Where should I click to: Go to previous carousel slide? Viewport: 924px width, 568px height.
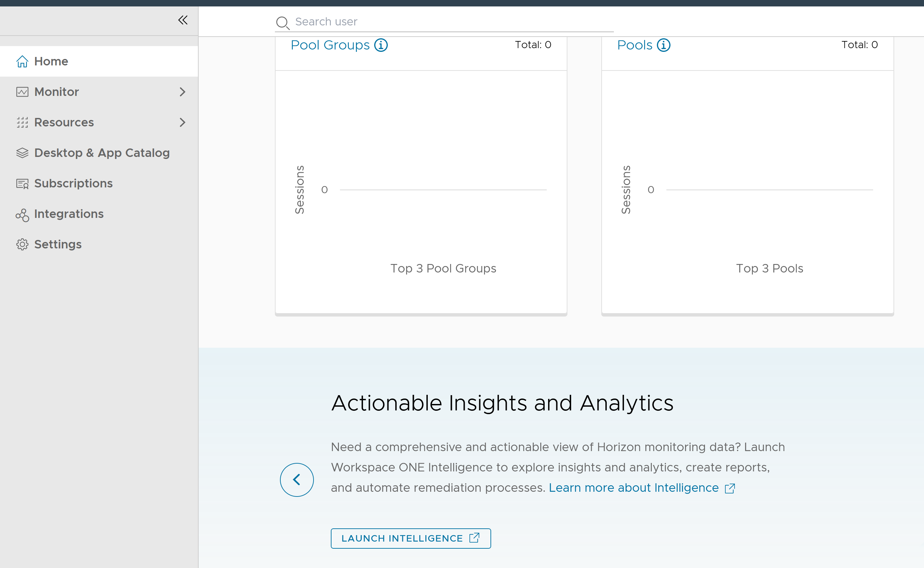click(297, 480)
